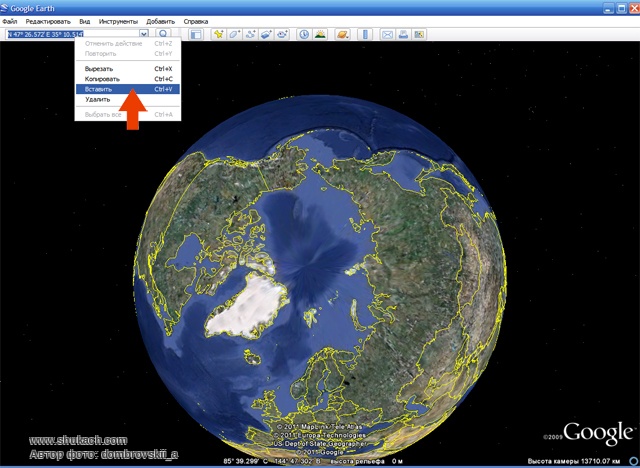Select the ruler tool
This screenshot has width=640, height=468.
365,34
